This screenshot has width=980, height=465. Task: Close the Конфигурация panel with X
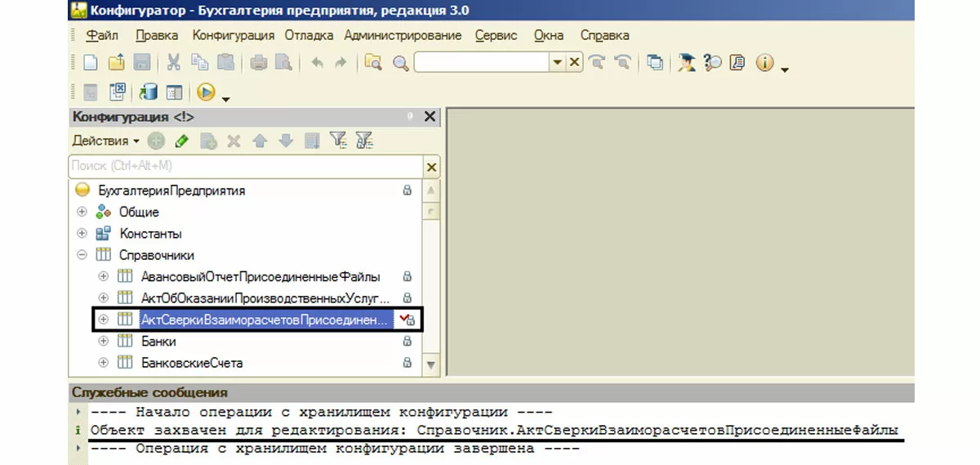pyautogui.click(x=430, y=117)
